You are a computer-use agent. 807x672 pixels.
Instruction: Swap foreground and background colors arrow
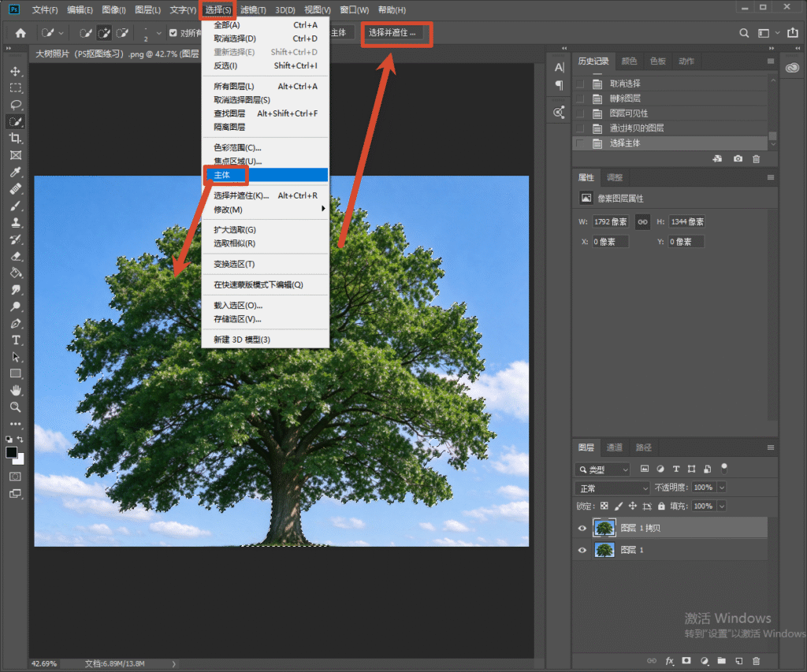pos(20,439)
